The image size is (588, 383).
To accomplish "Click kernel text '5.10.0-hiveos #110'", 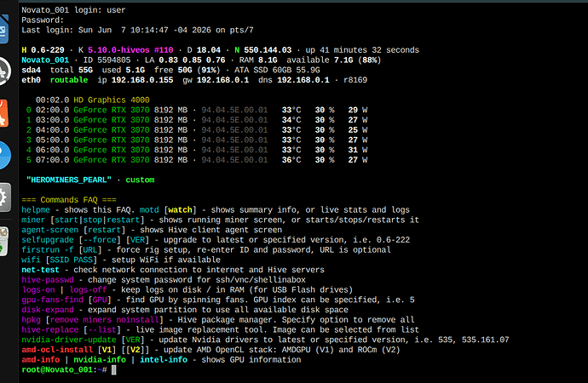I will point(130,50).
